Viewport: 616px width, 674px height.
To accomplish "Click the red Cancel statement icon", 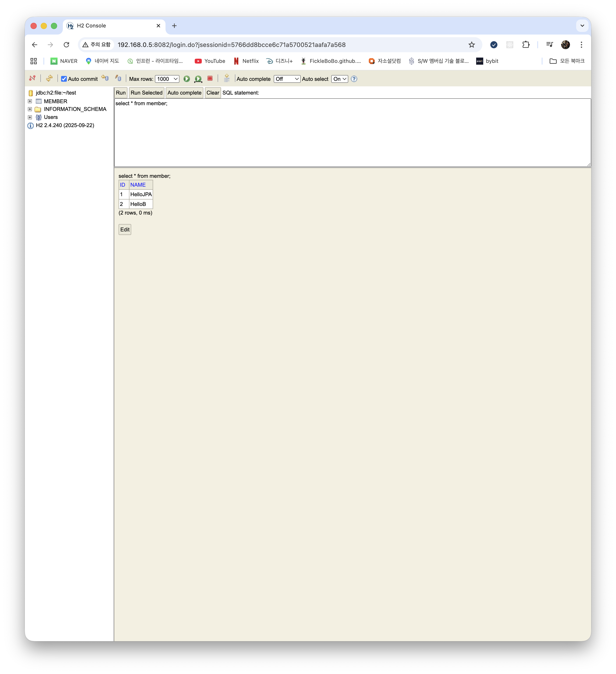I will coord(210,78).
